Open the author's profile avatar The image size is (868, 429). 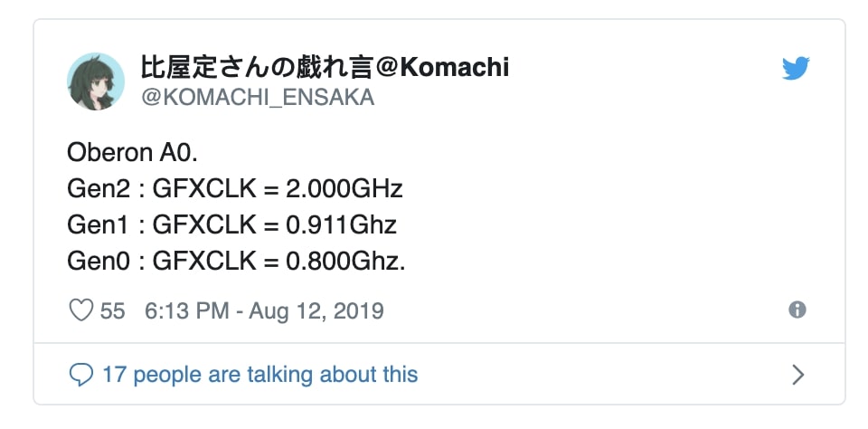coord(96,82)
